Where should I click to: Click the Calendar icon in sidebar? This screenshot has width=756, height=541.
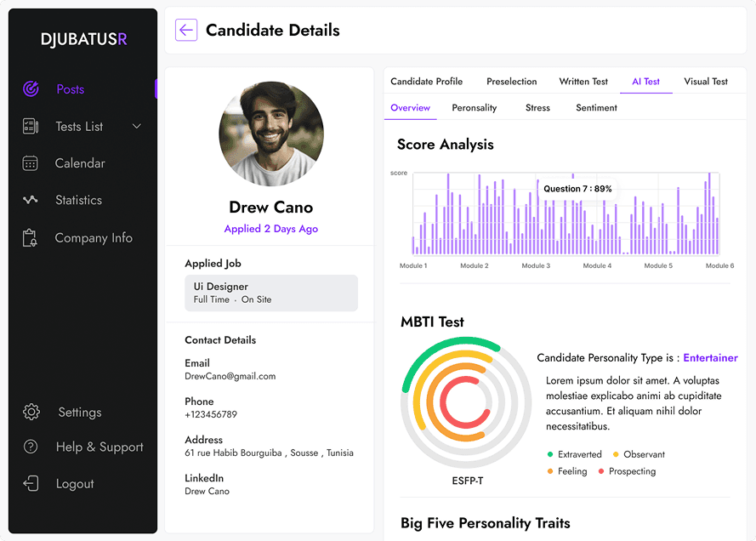30,163
